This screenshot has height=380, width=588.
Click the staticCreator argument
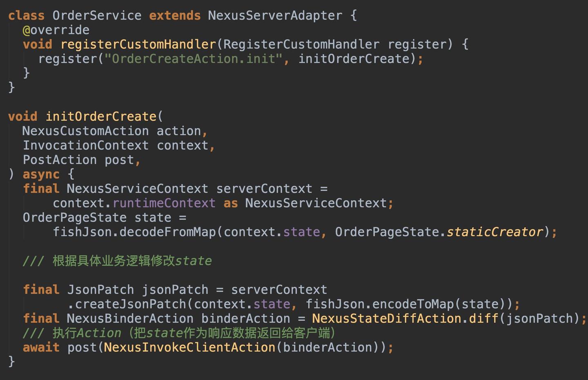coord(494,232)
